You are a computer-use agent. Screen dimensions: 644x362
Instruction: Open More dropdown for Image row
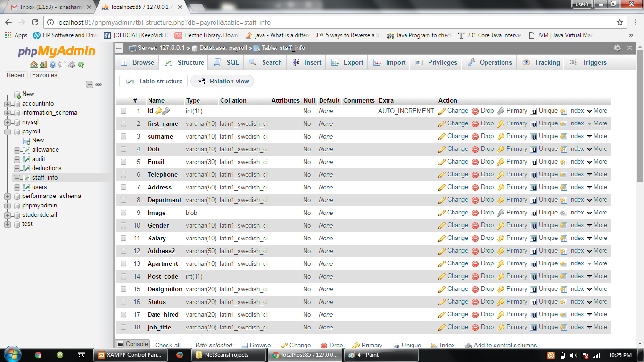pos(597,213)
